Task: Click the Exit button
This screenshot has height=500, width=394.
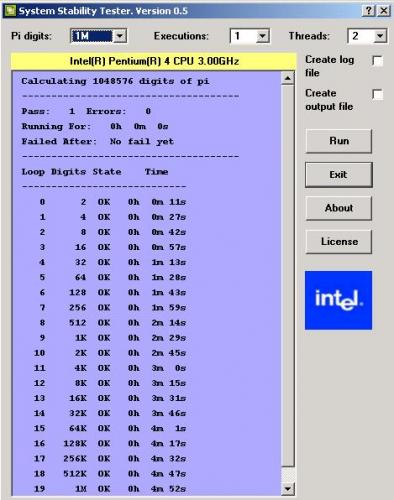Action: [x=338, y=174]
